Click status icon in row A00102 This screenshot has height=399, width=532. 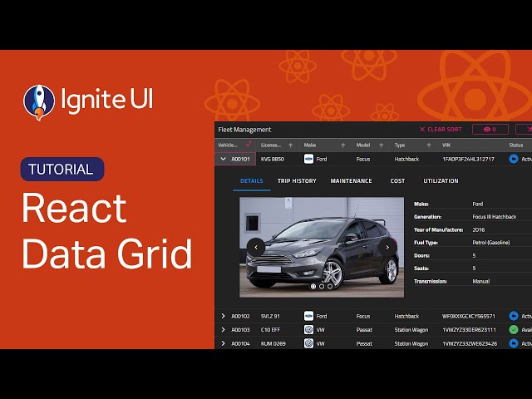(x=514, y=316)
